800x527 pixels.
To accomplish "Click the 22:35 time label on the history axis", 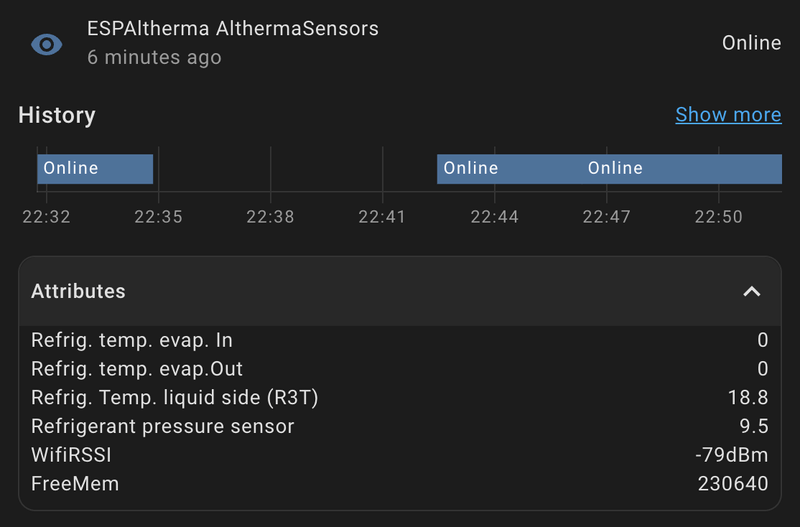I will 159,216.
